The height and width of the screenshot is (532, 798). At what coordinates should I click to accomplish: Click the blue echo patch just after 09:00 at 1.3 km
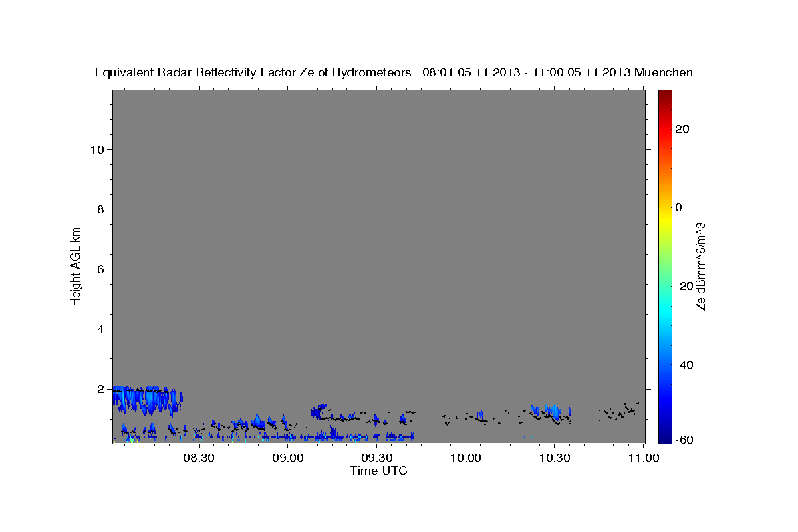point(319,410)
